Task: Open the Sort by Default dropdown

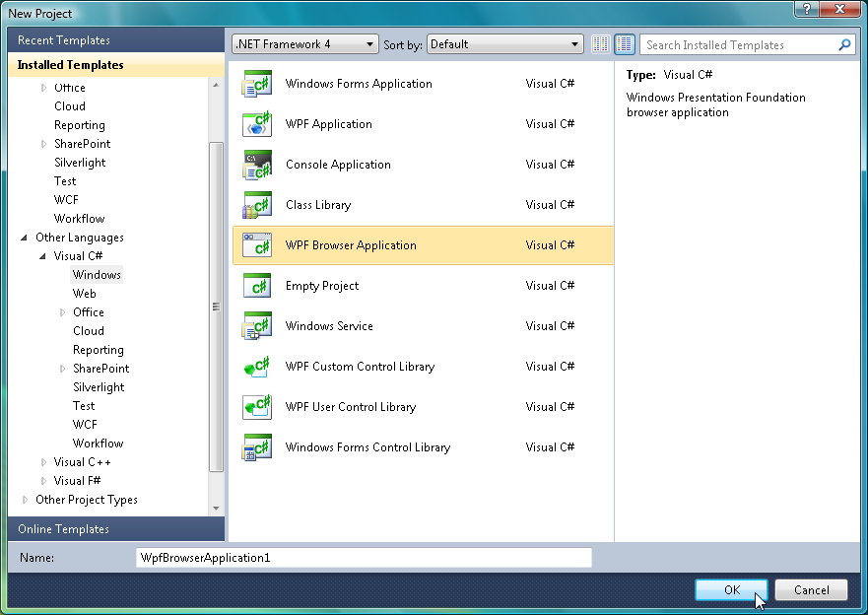Action: pyautogui.click(x=504, y=44)
